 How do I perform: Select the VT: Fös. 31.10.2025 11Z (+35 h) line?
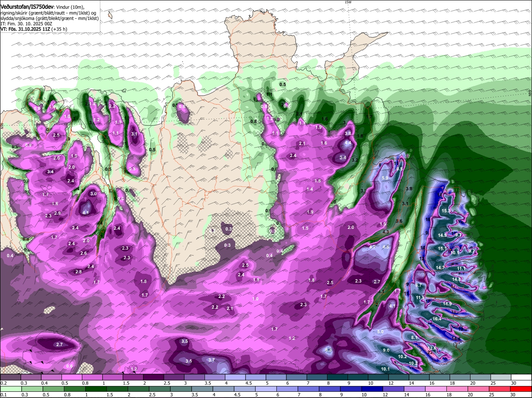(34, 29)
